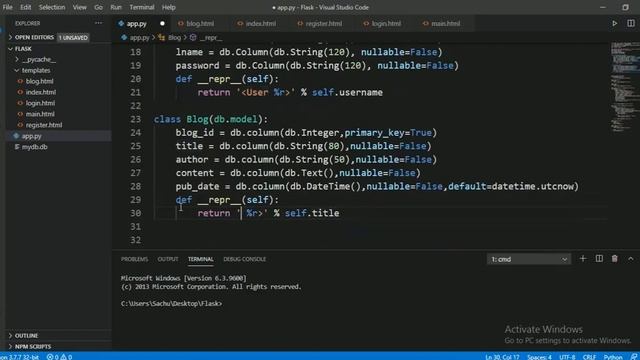Switch to the index.html editor tab

(260, 24)
